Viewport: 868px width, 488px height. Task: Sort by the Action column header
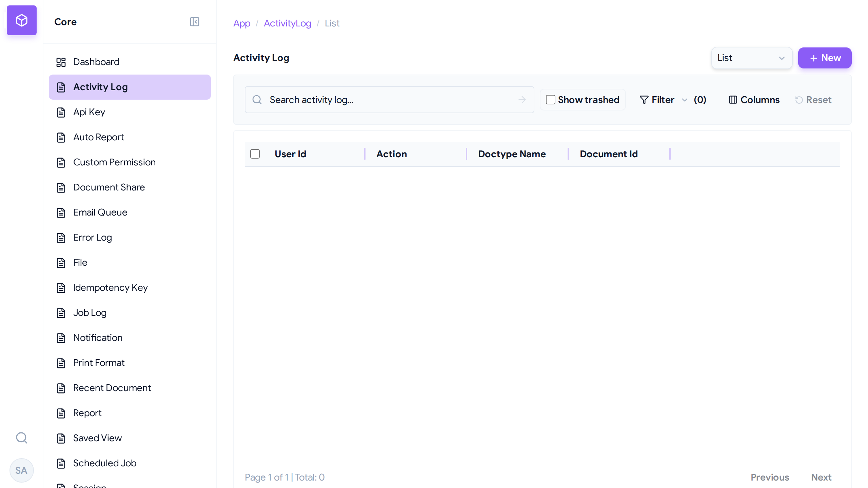pos(392,154)
